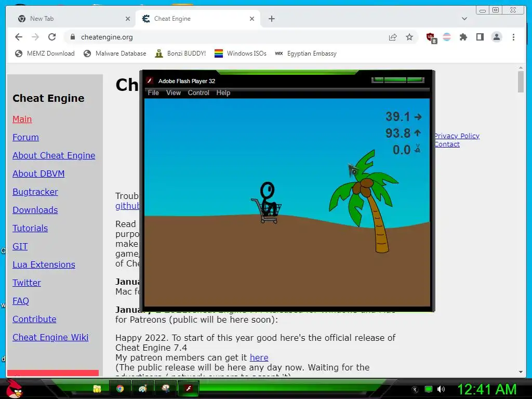Click the 0.0 counter in the game
This screenshot has width=532, height=399.
407,149
